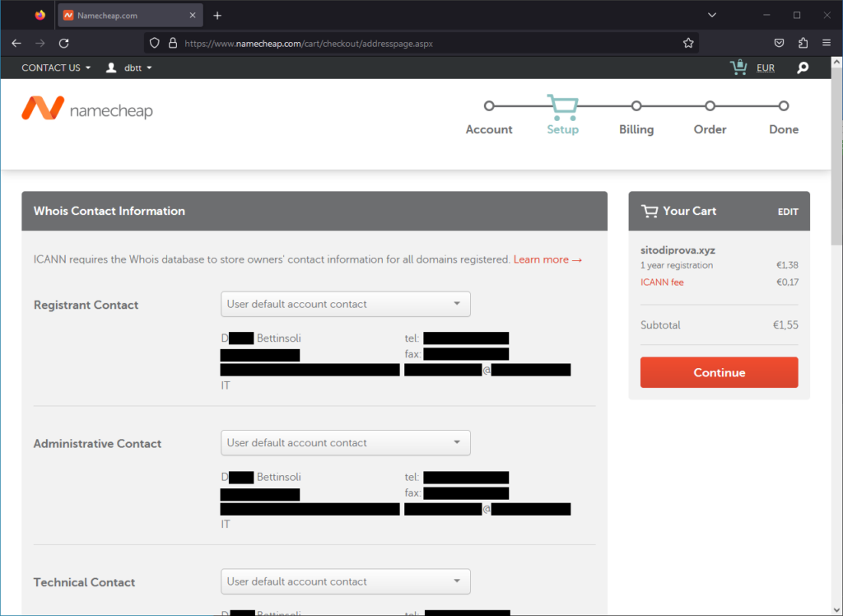
Task: Click the page scrollbar up arrow
Action: (836, 63)
